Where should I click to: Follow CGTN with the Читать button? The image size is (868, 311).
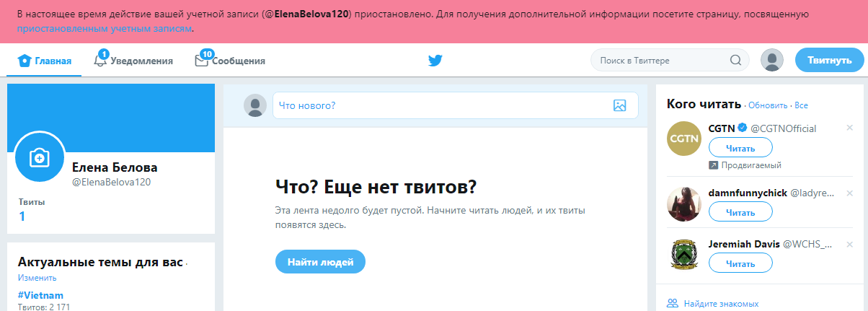tap(740, 148)
